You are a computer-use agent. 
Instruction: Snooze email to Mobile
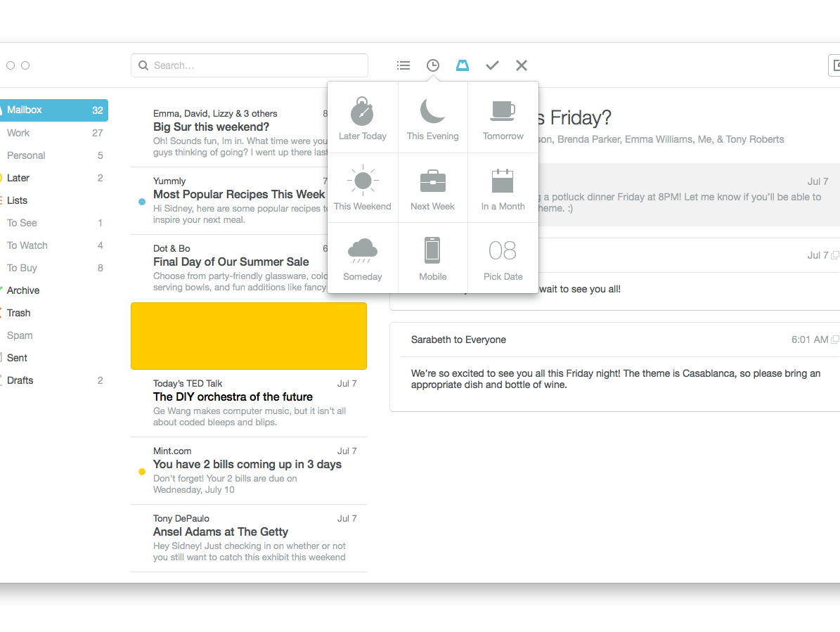pyautogui.click(x=432, y=257)
